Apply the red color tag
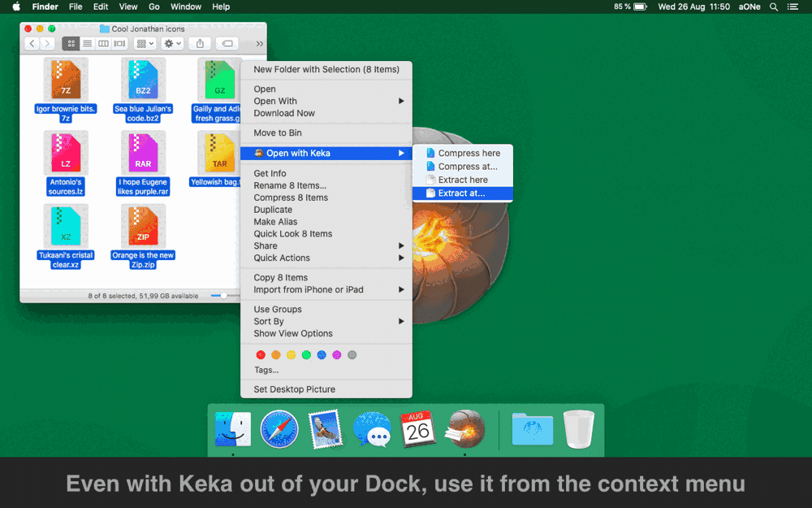Viewport: 812px width, 508px height. click(x=261, y=355)
